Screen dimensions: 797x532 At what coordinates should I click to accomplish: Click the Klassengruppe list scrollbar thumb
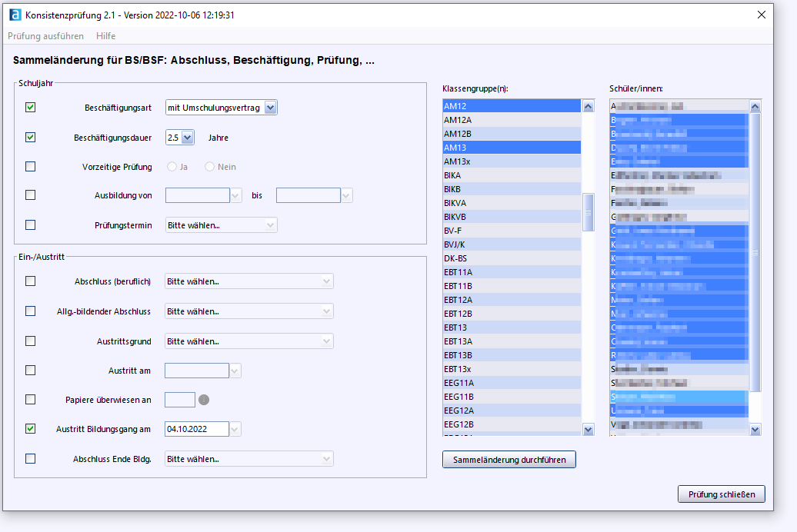click(588, 212)
